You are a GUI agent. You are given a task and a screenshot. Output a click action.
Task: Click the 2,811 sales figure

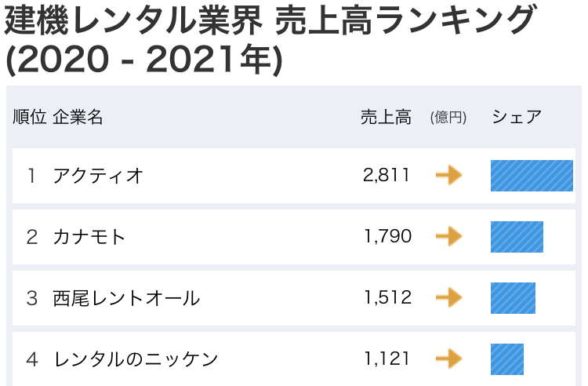pyautogui.click(x=387, y=175)
